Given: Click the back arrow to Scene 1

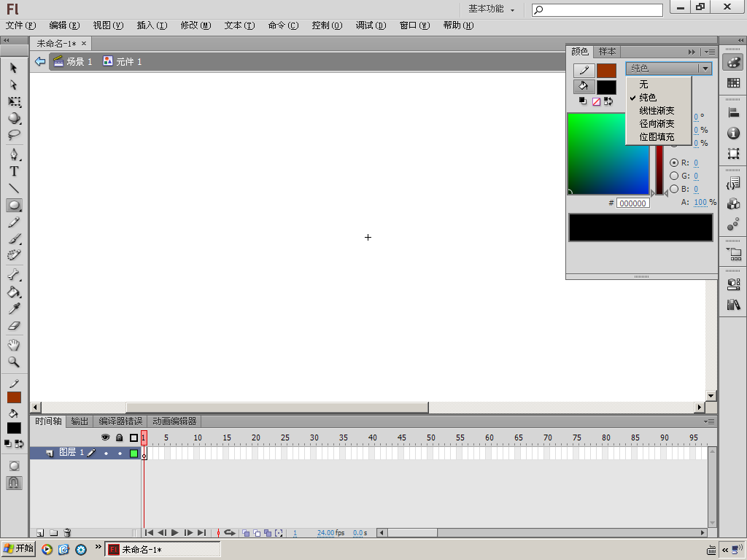Looking at the screenshot, I should click(40, 61).
